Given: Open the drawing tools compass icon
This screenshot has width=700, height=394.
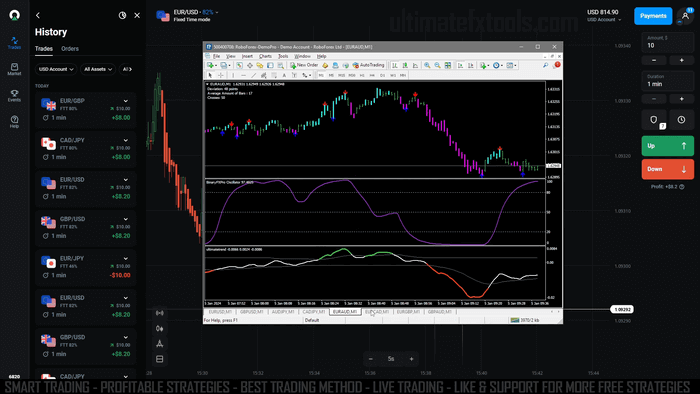Looking at the screenshot, I should (159, 344).
